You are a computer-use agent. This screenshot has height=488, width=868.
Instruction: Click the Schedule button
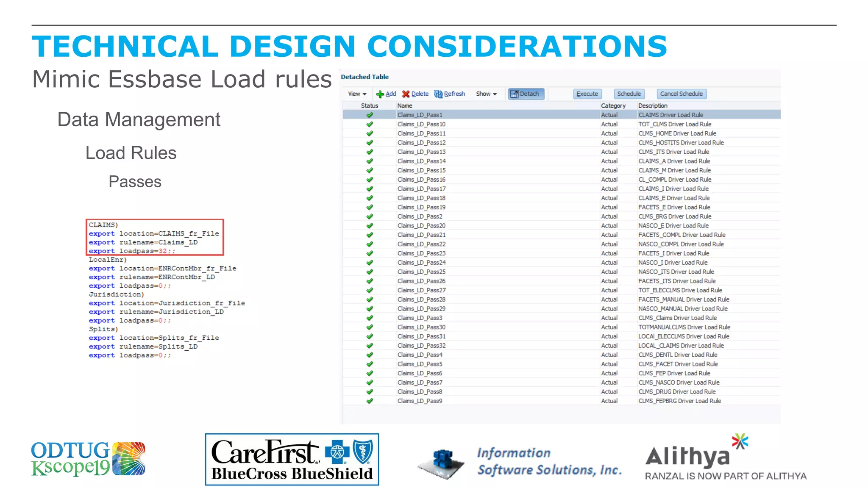pyautogui.click(x=629, y=94)
